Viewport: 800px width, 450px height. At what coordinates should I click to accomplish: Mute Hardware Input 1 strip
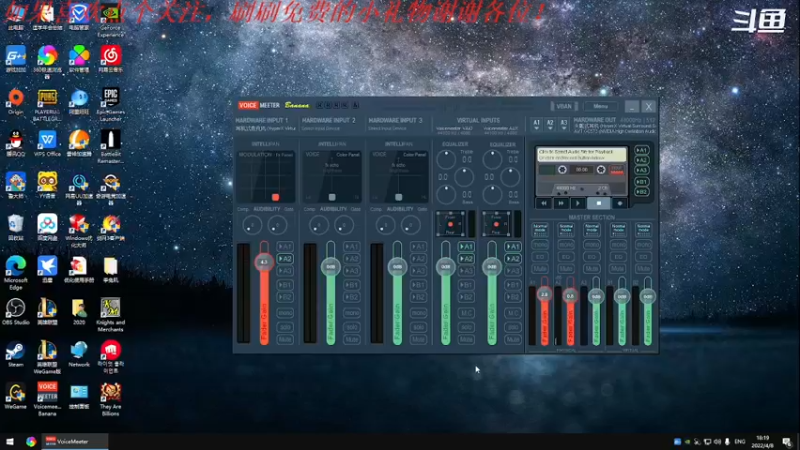tap(285, 339)
